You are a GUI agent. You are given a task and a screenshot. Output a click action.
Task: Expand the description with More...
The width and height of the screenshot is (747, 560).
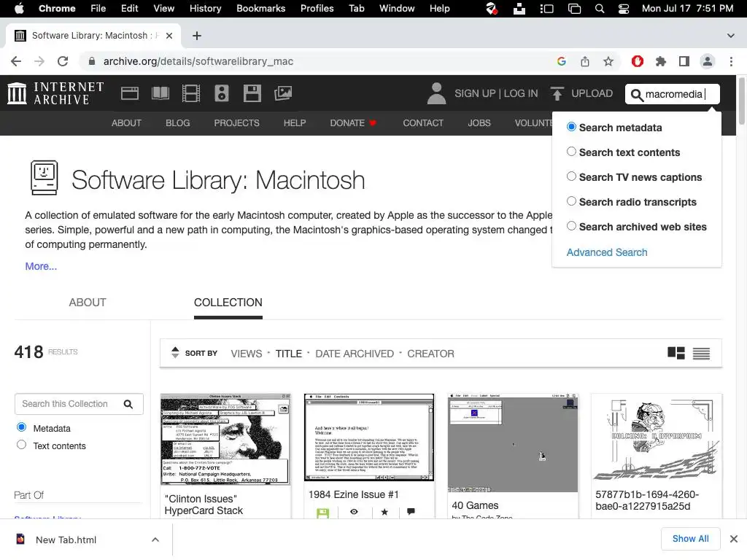tap(41, 266)
